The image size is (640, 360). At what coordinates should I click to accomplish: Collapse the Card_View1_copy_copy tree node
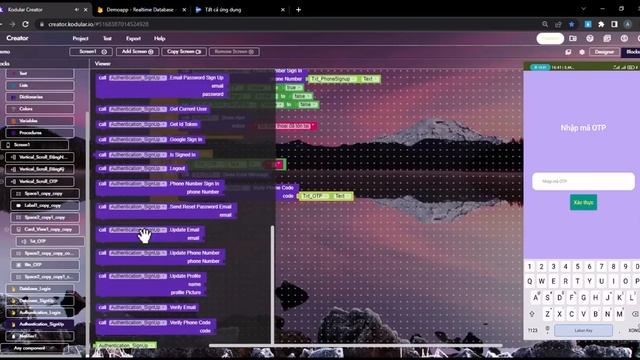pyautogui.click(x=7, y=229)
